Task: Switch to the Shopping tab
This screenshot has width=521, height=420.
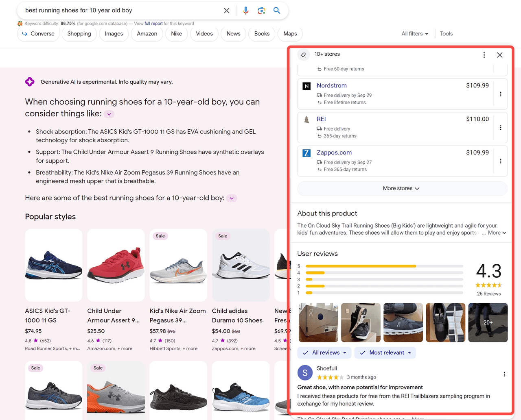Action: pos(79,34)
